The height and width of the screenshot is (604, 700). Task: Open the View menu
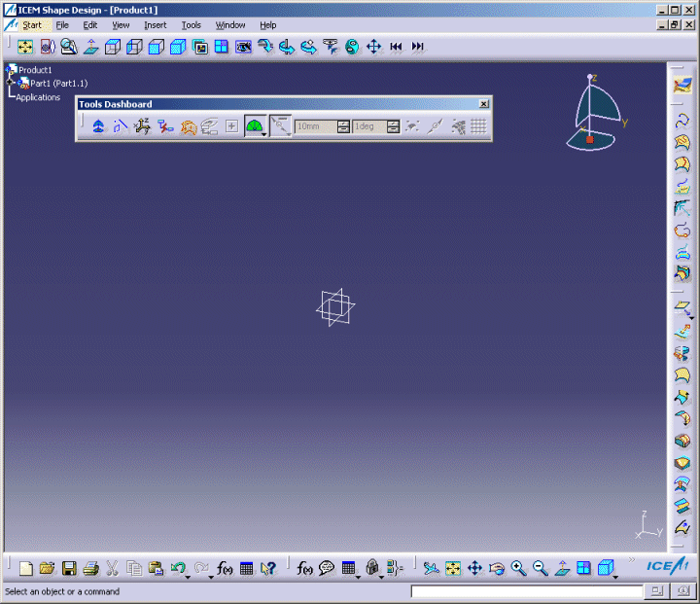pyautogui.click(x=121, y=25)
